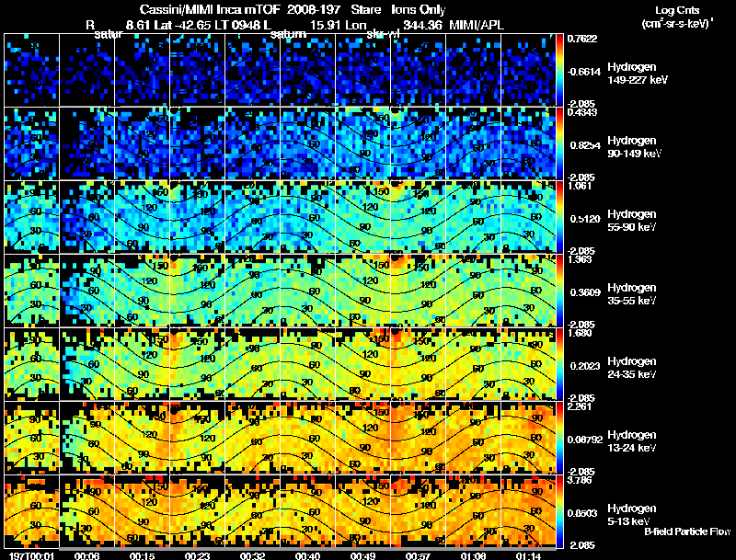
Task: Click the '(cm²-sr-s-keV)' units label
Action: (677, 24)
